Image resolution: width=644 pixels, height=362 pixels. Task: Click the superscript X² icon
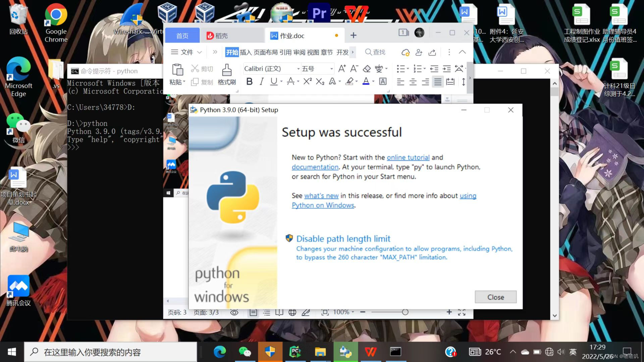[307, 81]
